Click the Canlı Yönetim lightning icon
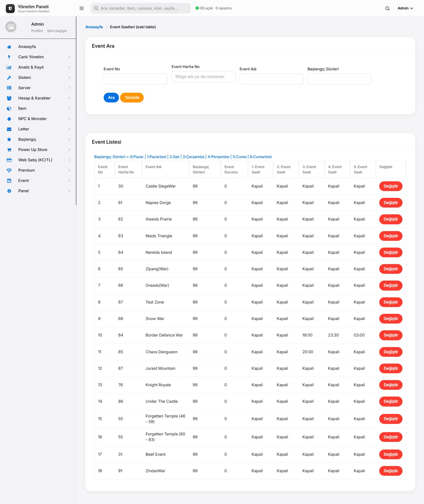 (x=9, y=57)
